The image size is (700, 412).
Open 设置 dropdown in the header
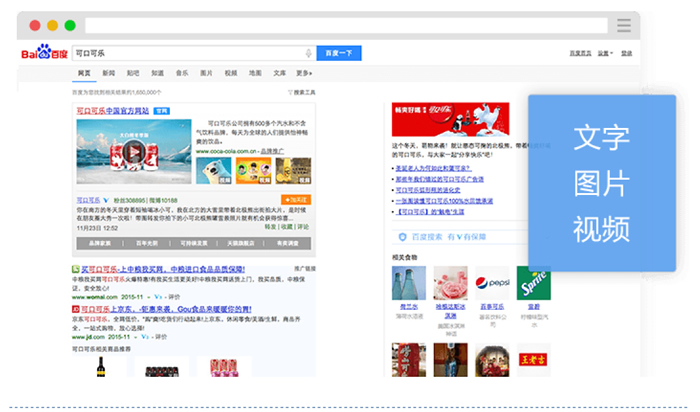(605, 53)
